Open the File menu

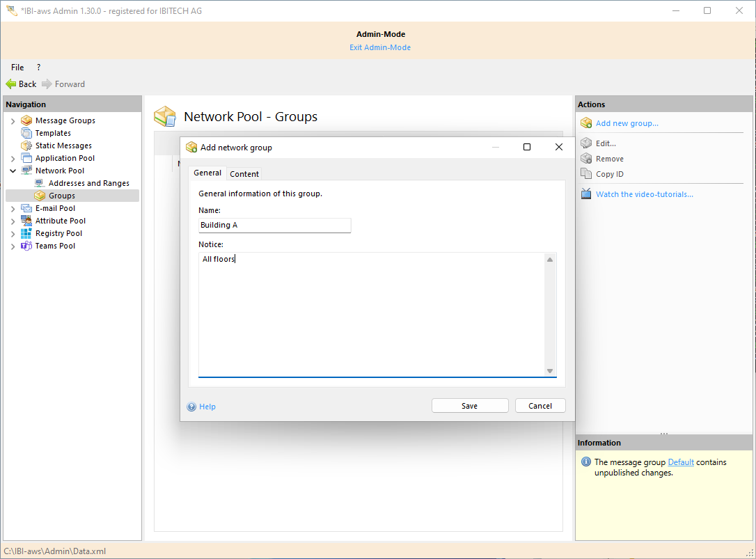17,68
